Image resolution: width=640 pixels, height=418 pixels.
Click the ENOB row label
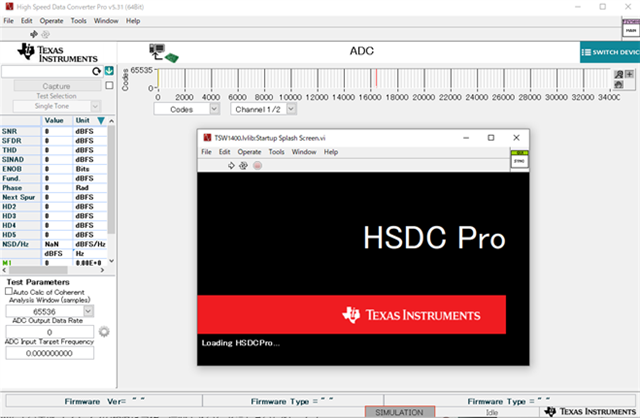12,169
